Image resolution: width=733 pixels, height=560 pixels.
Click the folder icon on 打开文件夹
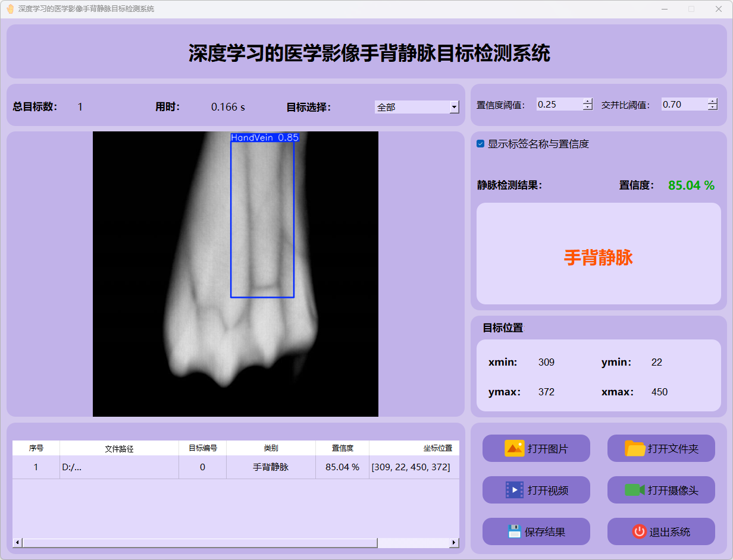[635, 448]
